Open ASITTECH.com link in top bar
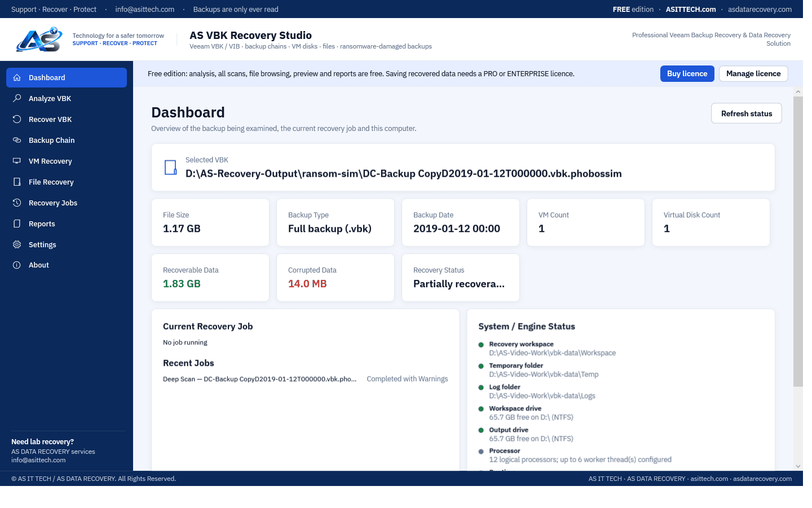Screen dimensions: 812x508 pos(691,9)
